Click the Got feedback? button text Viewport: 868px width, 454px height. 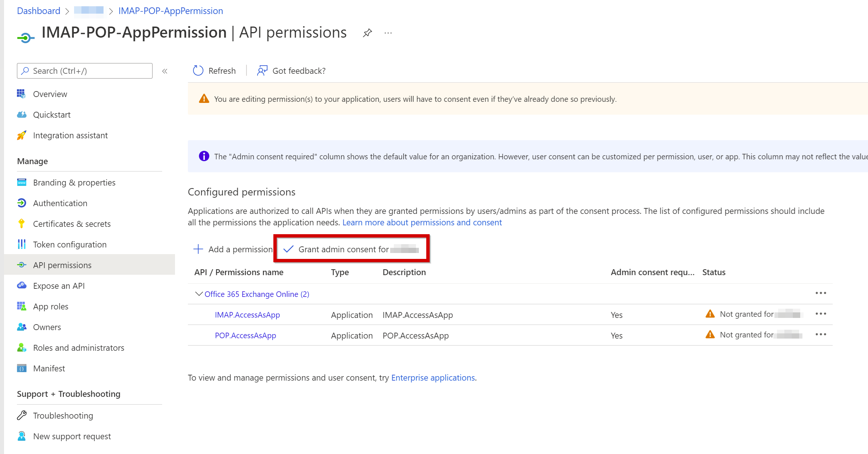(299, 71)
